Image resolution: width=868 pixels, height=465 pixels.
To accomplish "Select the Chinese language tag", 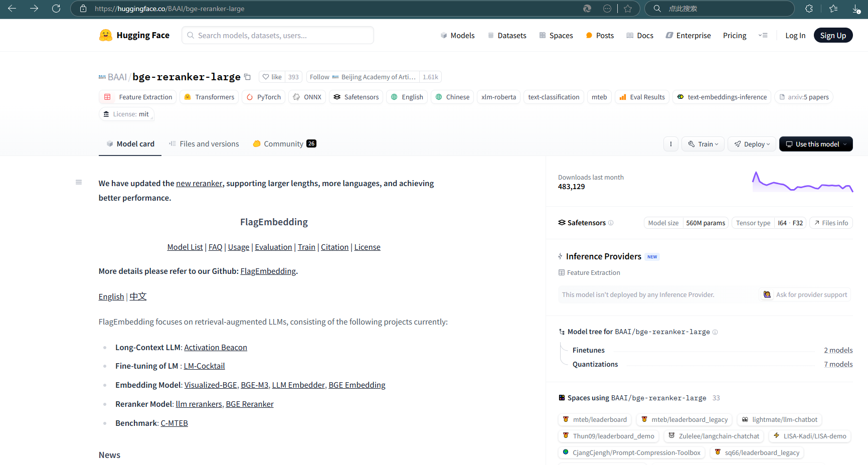I will coord(452,97).
